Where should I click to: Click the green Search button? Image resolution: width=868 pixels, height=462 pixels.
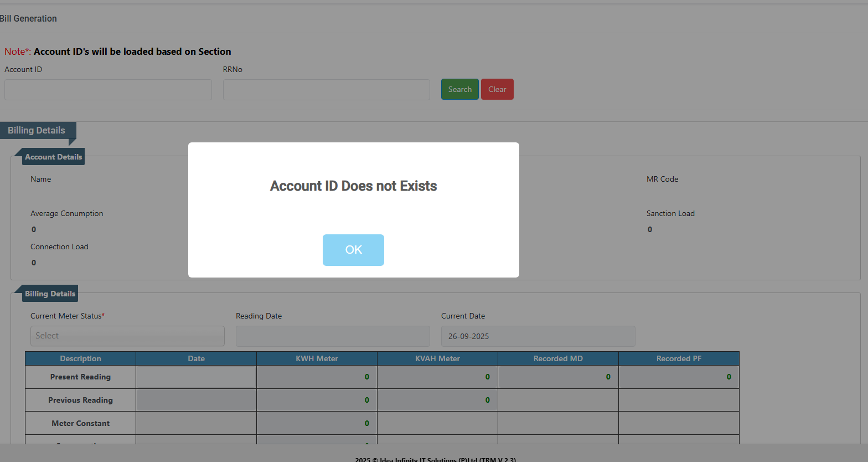(x=459, y=89)
